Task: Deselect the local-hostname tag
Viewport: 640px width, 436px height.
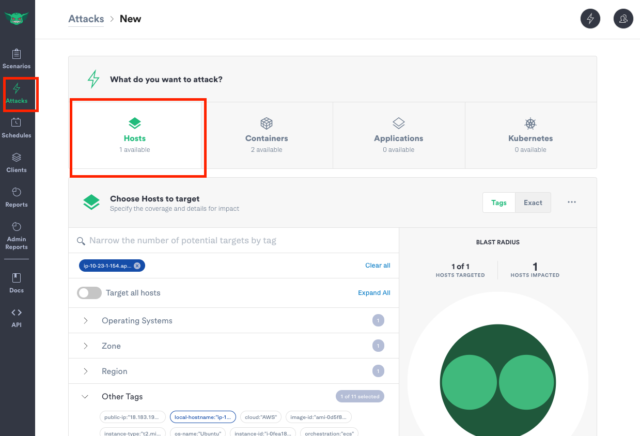Action: click(203, 417)
